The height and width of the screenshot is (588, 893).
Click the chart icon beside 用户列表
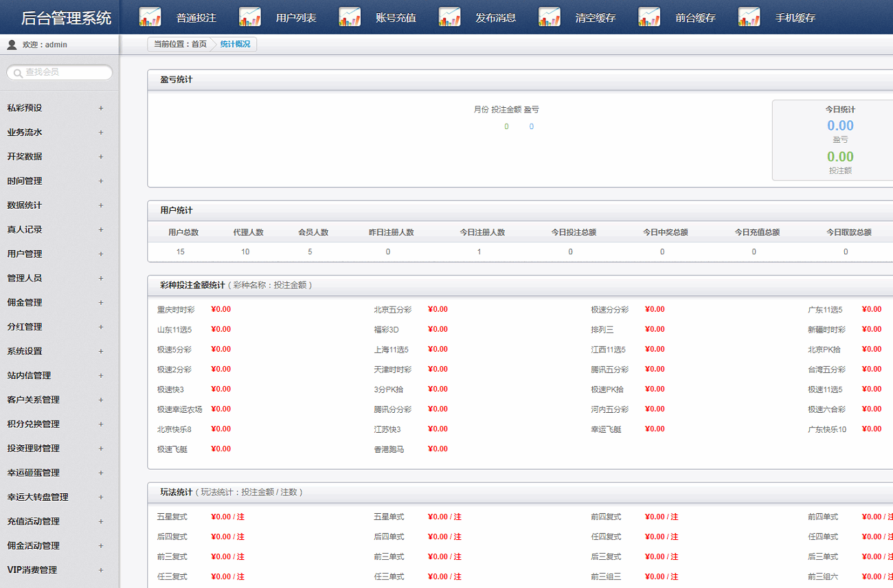click(x=250, y=17)
